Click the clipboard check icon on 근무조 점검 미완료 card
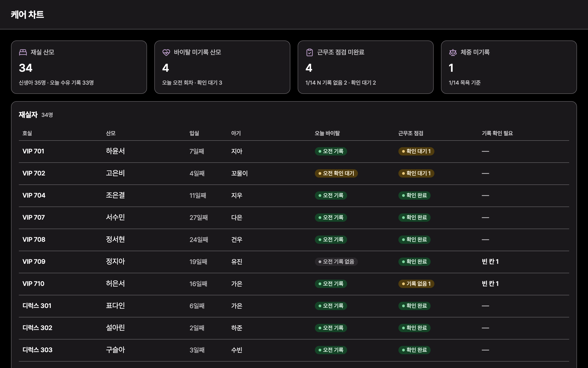The width and height of the screenshot is (588, 368). (x=310, y=52)
